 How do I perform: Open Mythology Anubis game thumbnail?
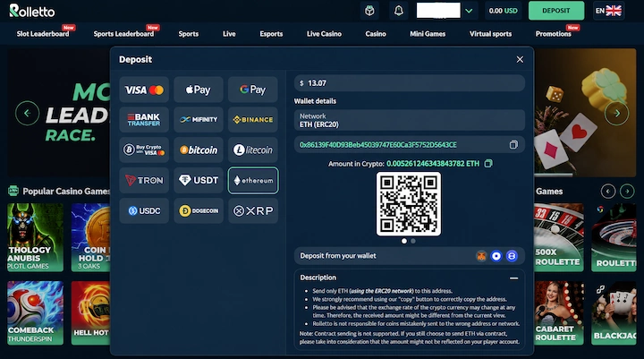click(35, 237)
